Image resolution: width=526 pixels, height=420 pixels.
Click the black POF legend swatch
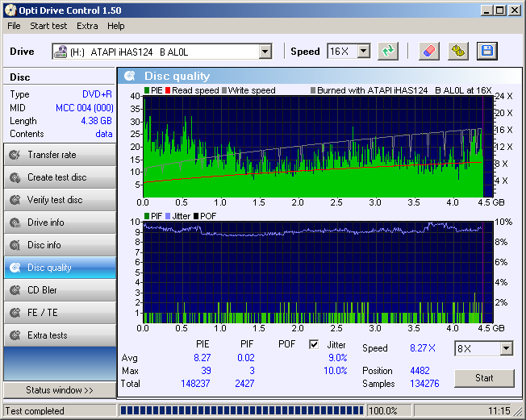point(196,216)
